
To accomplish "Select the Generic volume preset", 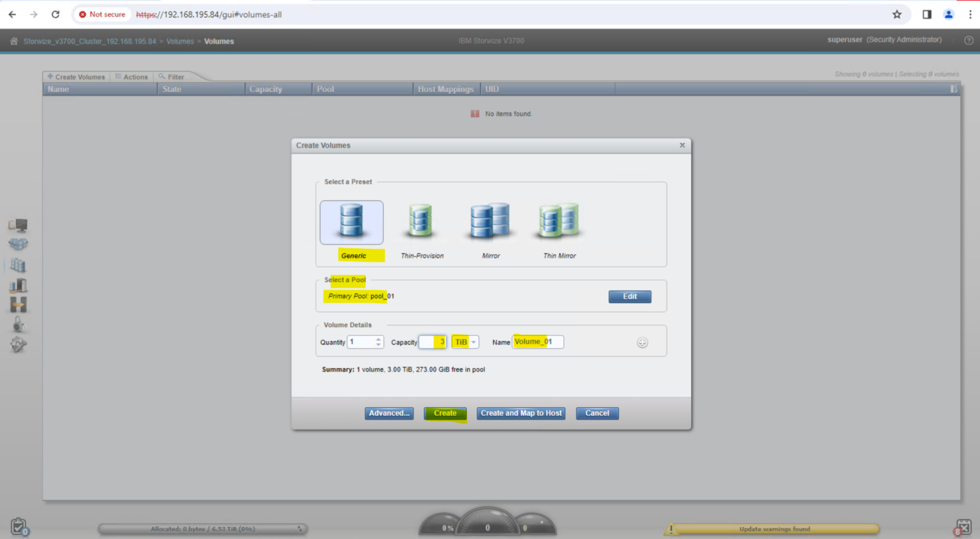I will pos(352,222).
